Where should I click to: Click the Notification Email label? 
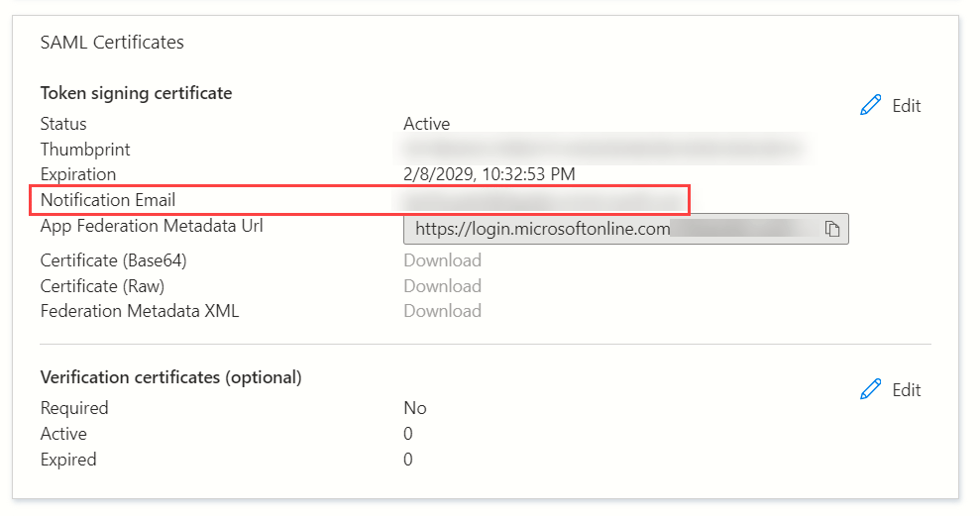pos(108,200)
